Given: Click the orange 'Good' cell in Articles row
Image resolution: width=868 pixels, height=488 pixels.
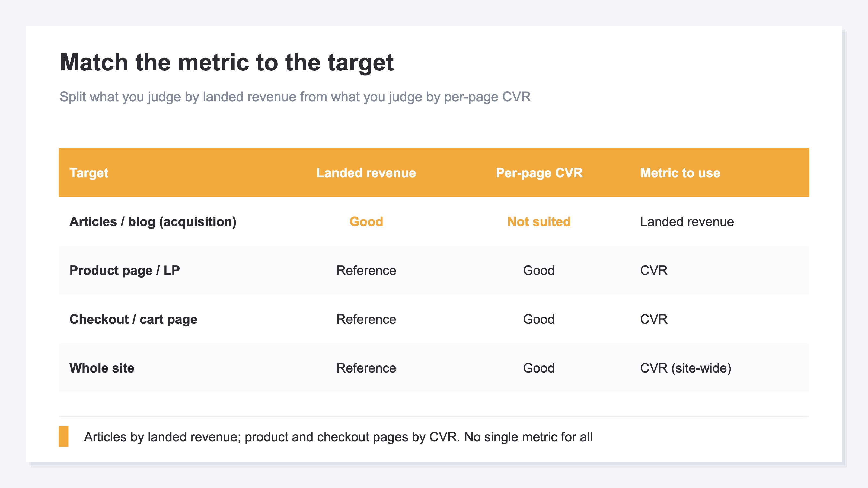Looking at the screenshot, I should [x=366, y=221].
